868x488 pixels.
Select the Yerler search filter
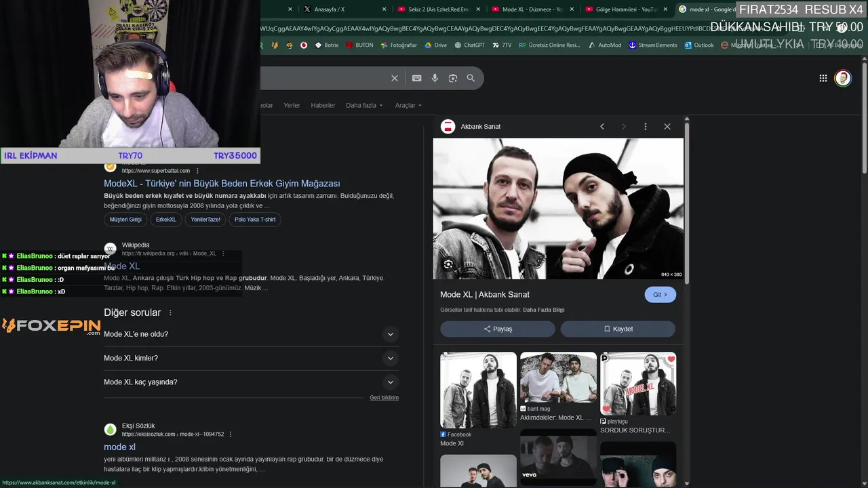tap(292, 106)
